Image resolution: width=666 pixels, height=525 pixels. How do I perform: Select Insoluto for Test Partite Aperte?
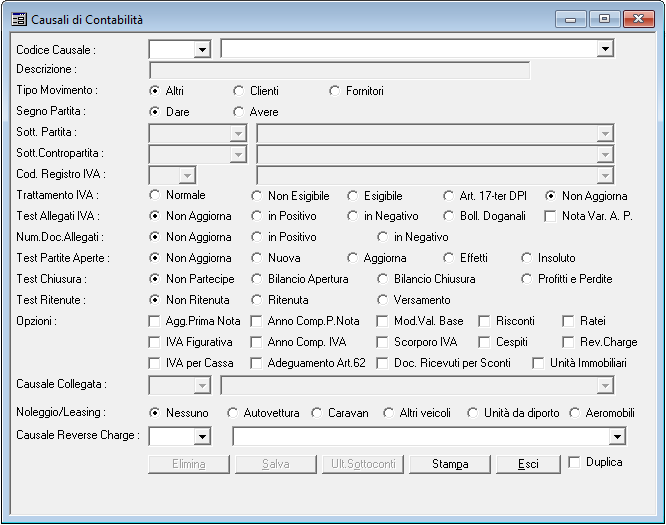(x=527, y=258)
